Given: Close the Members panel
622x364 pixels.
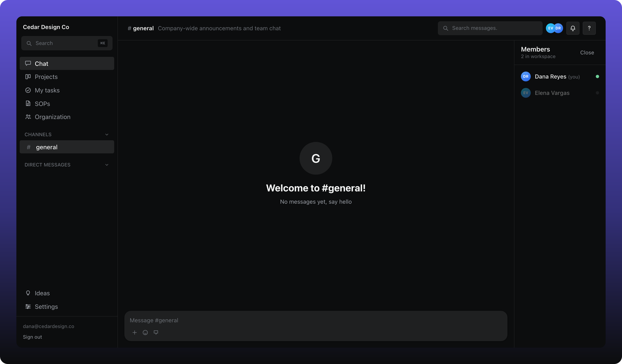Looking at the screenshot, I should point(587,53).
